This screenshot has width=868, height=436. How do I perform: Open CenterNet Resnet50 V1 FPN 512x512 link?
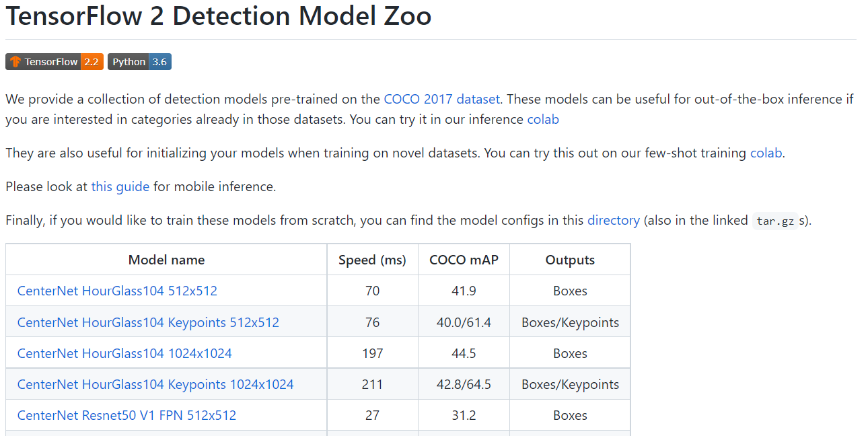[x=126, y=415]
